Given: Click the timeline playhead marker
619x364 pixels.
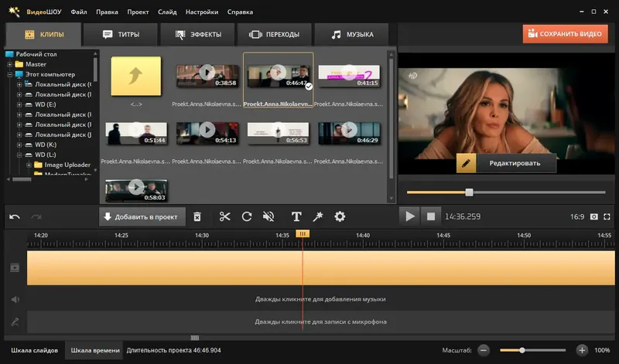Looking at the screenshot, I should [x=303, y=234].
